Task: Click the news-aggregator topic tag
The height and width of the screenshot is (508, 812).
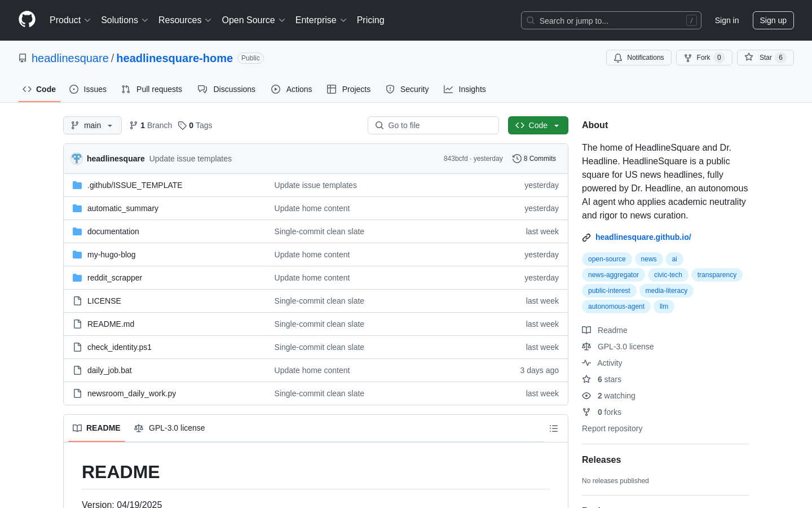Action: tap(614, 275)
